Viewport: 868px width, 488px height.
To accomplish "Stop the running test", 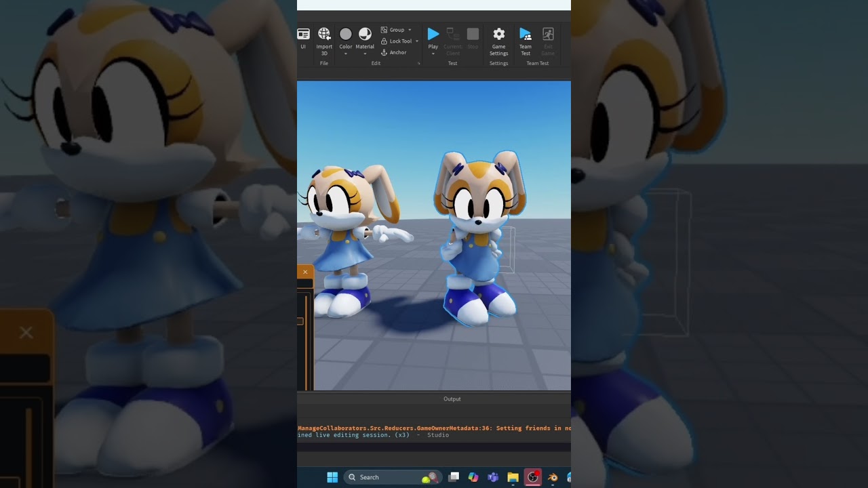I will (x=473, y=39).
